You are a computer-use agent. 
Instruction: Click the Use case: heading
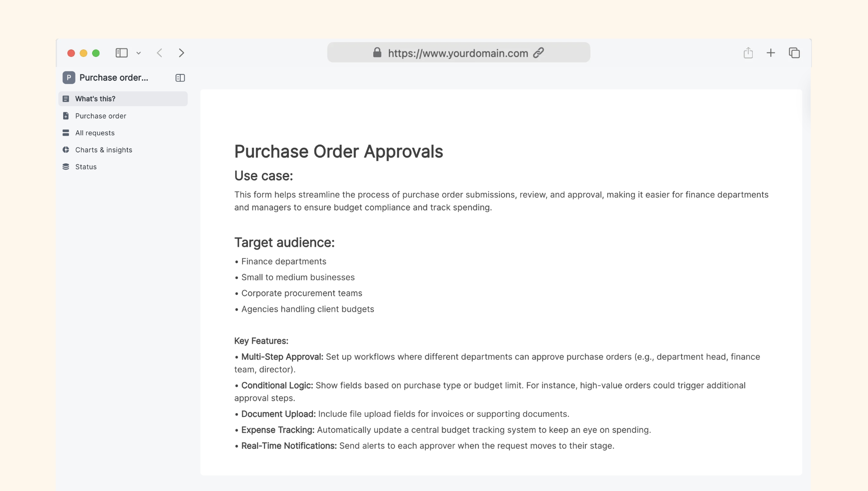264,176
